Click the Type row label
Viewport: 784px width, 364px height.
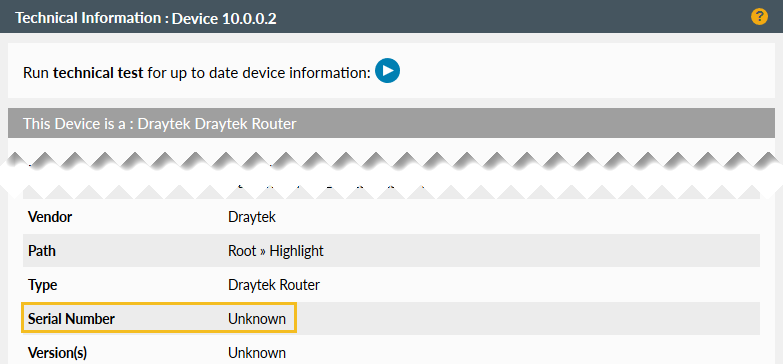point(42,285)
